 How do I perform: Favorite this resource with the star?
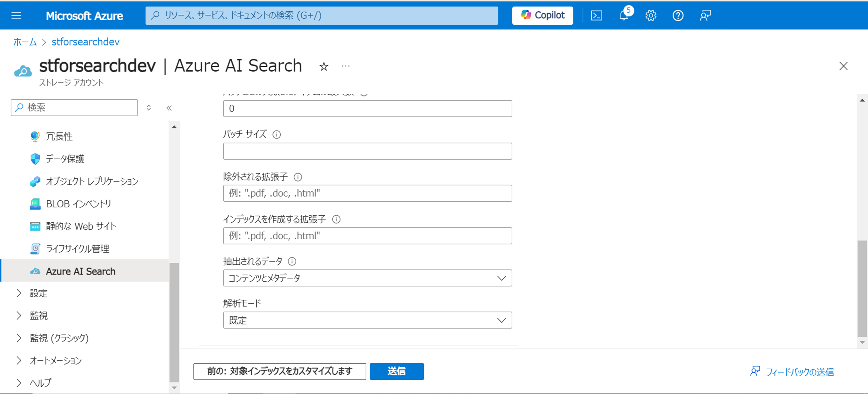click(323, 66)
